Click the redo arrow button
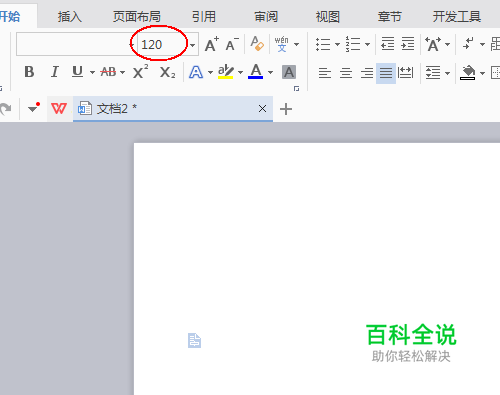Viewport: 500px width, 395px height. (6, 109)
